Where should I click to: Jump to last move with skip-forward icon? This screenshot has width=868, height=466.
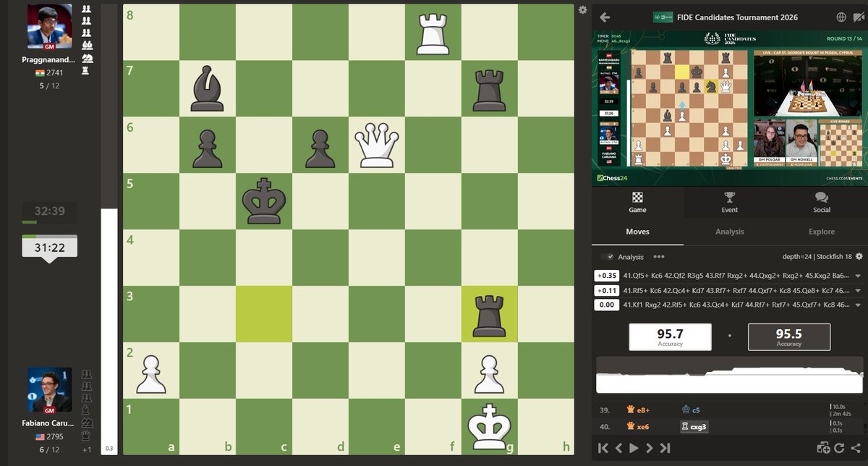point(663,447)
